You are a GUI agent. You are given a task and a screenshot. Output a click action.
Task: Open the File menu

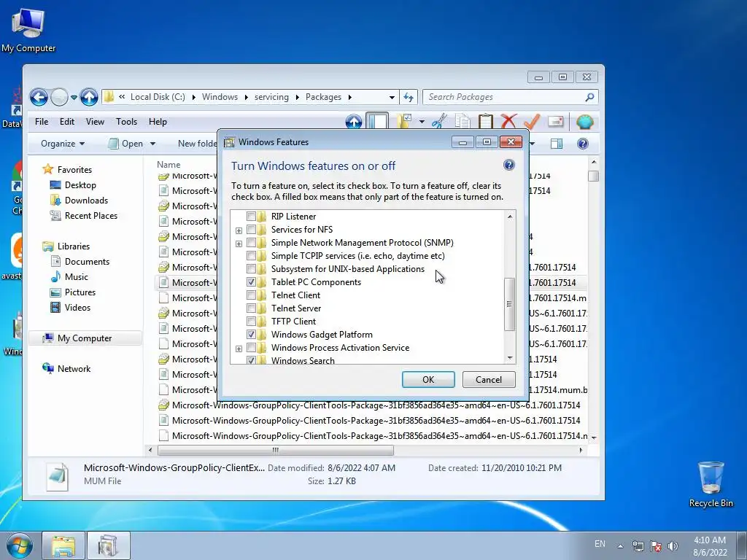click(x=42, y=122)
